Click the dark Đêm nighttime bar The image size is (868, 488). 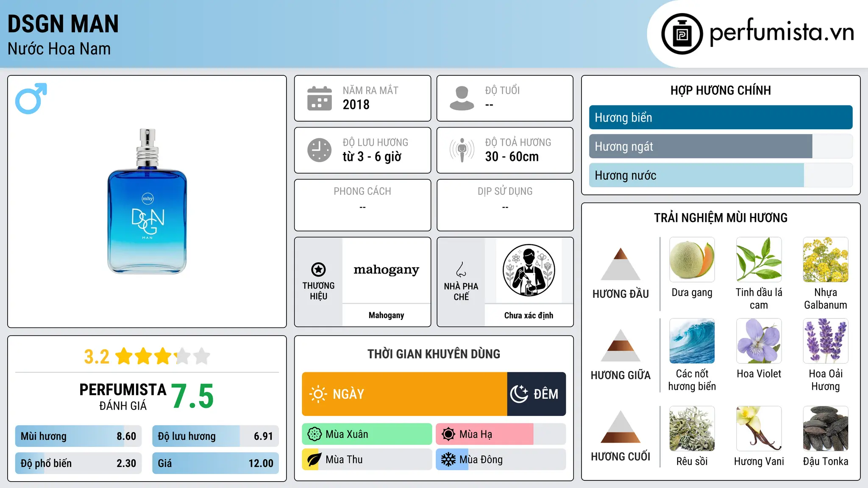536,394
